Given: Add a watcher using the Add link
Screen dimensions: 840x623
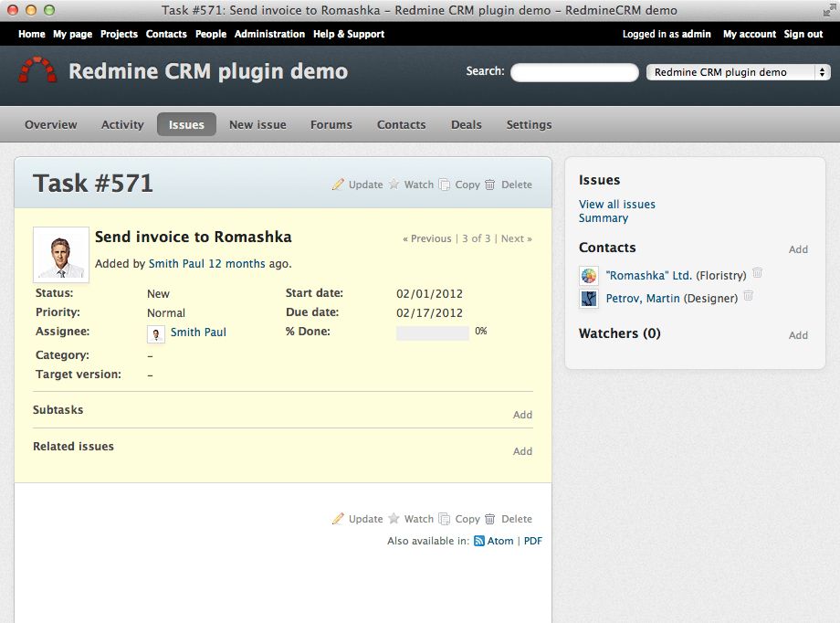Looking at the screenshot, I should coord(798,335).
